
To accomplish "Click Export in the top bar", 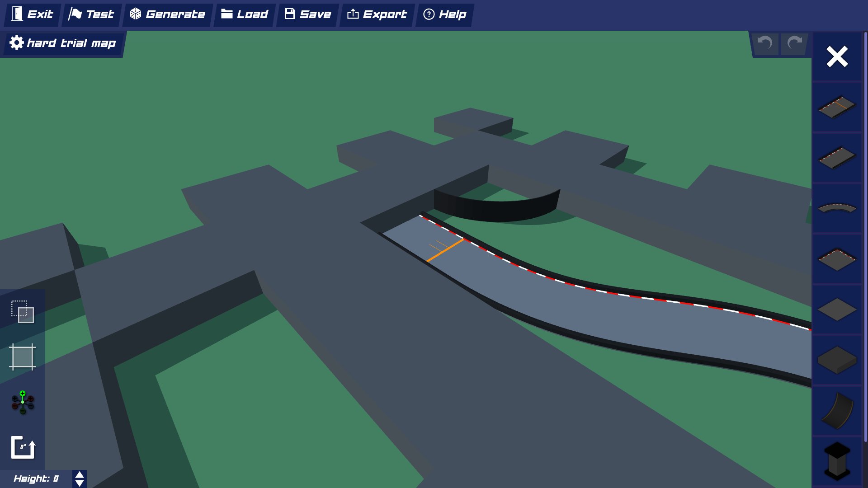I will tap(377, 14).
